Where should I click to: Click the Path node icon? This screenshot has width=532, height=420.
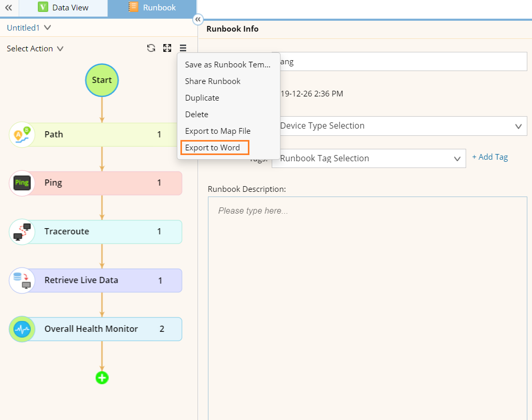pyautogui.click(x=22, y=135)
